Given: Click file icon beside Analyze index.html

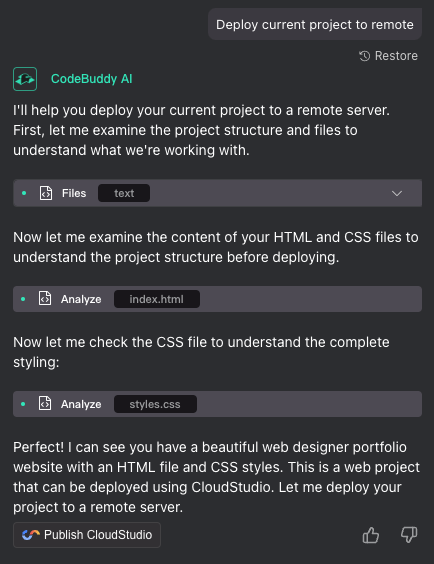Looking at the screenshot, I should click(x=45, y=299).
